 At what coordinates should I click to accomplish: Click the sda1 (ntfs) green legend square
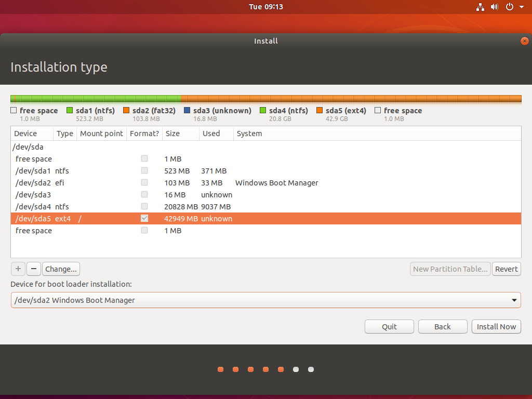pyautogui.click(x=70, y=111)
